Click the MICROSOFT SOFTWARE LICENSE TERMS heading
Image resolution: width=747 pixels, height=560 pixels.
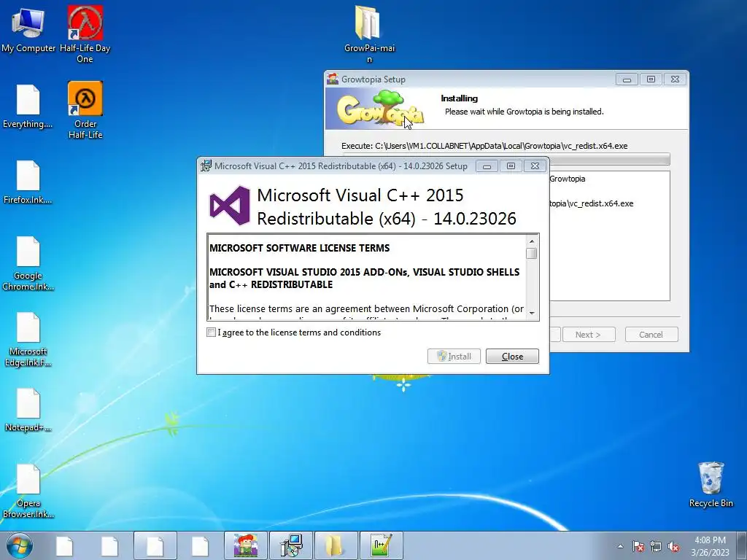tap(300, 248)
